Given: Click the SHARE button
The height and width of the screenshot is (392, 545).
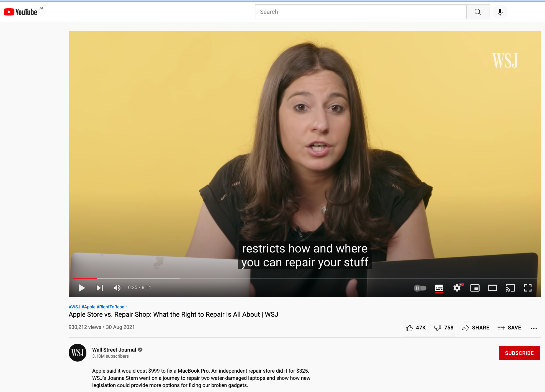Looking at the screenshot, I should tap(475, 328).
